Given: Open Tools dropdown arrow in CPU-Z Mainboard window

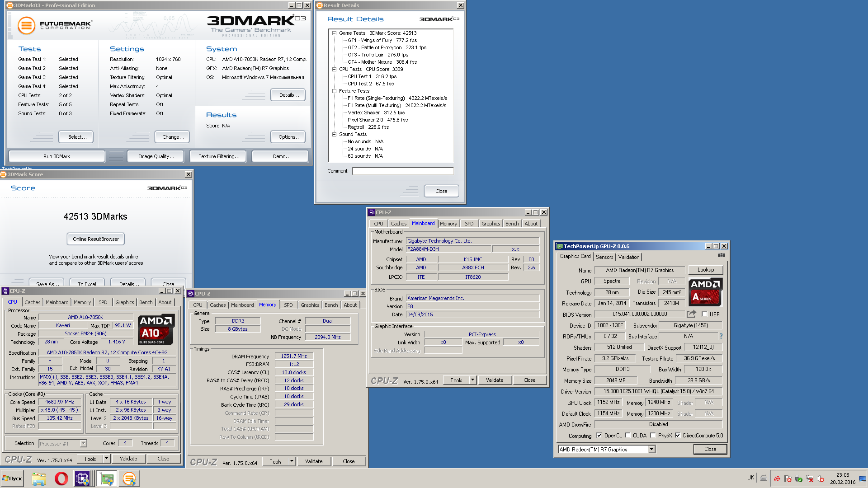Looking at the screenshot, I should 472,380.
